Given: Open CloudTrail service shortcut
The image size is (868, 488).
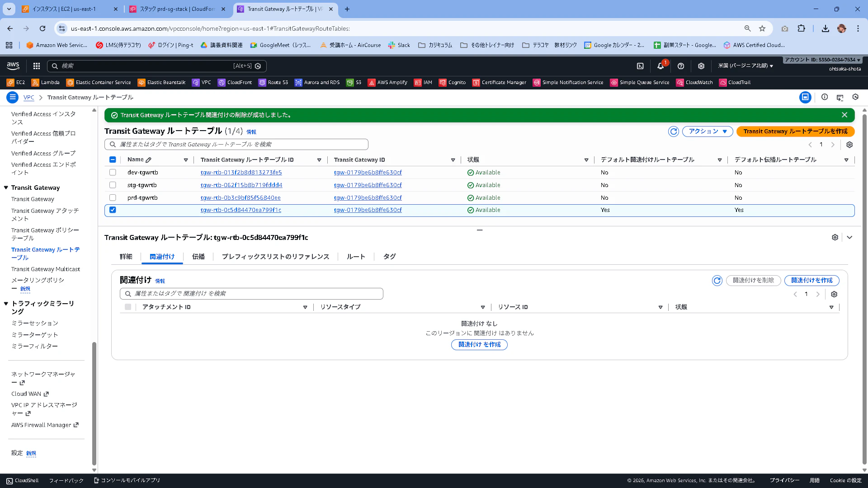Looking at the screenshot, I should tap(735, 82).
